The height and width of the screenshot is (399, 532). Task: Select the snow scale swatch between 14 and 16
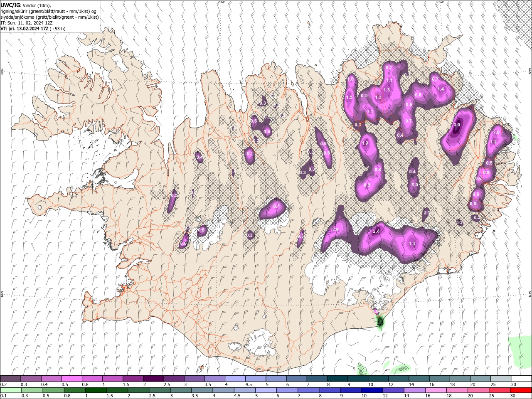(x=418, y=379)
